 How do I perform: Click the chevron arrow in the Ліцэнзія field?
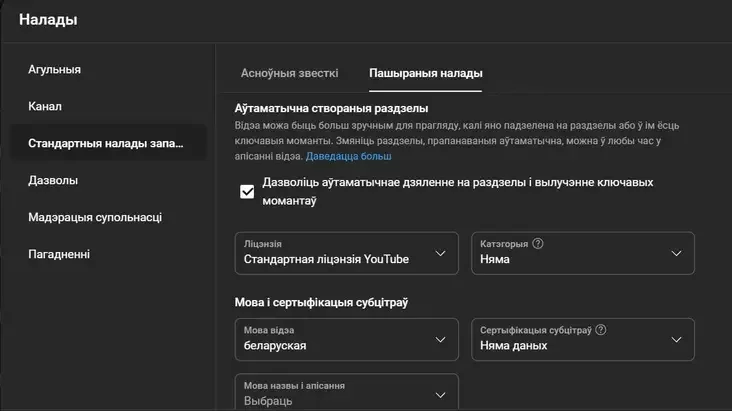pyautogui.click(x=440, y=254)
